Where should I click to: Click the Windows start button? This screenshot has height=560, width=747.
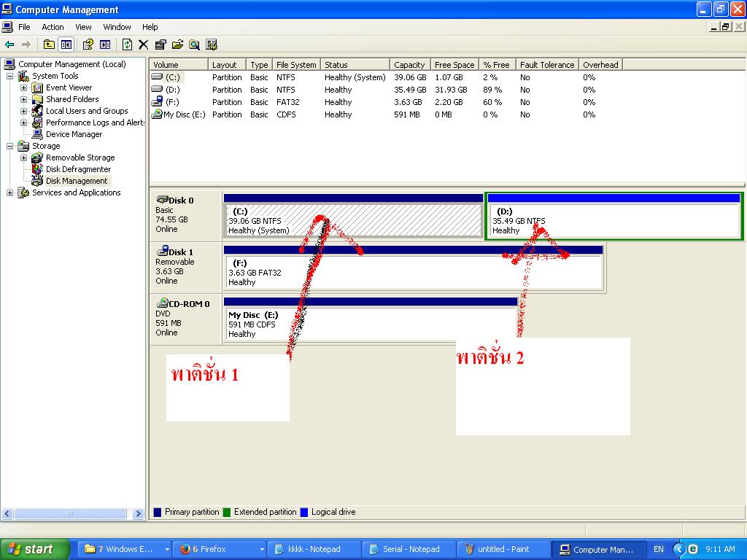34,549
